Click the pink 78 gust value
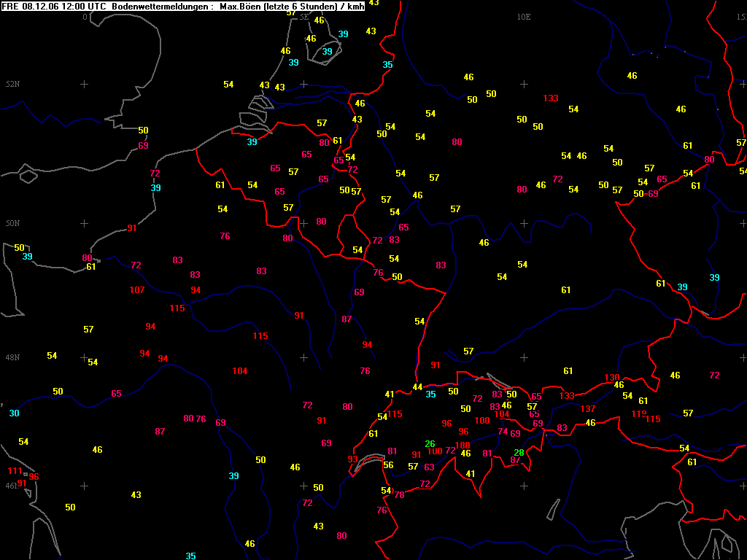747x560 pixels. pos(399,495)
